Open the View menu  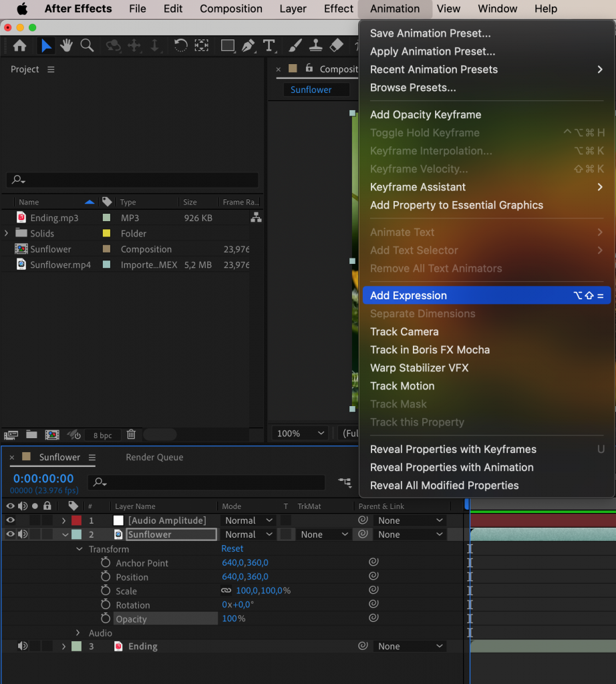pos(448,9)
